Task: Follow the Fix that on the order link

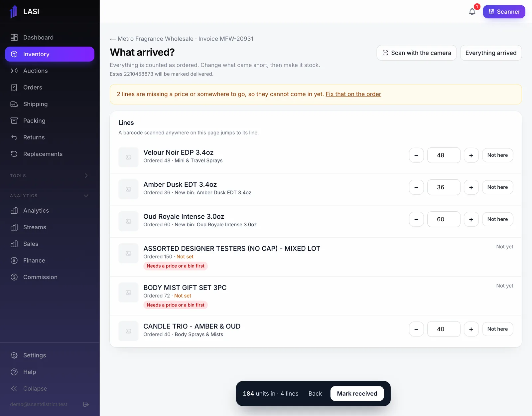Action: pyautogui.click(x=353, y=94)
